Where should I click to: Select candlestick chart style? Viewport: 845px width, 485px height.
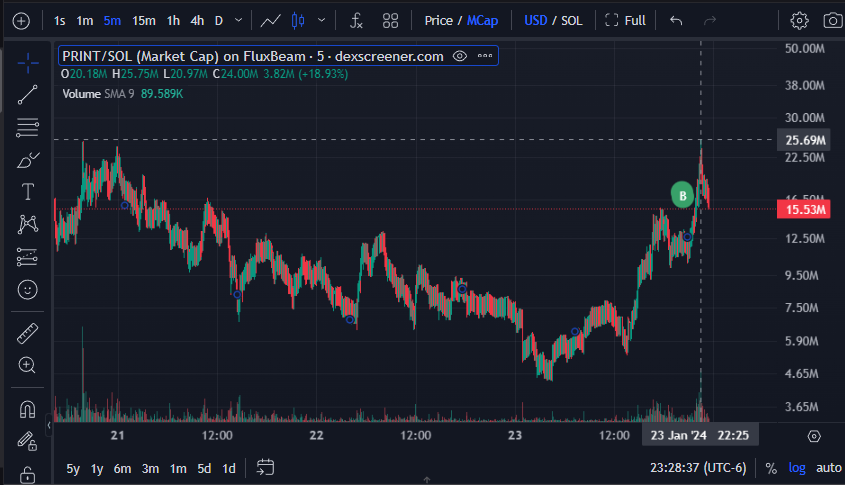[x=298, y=21]
